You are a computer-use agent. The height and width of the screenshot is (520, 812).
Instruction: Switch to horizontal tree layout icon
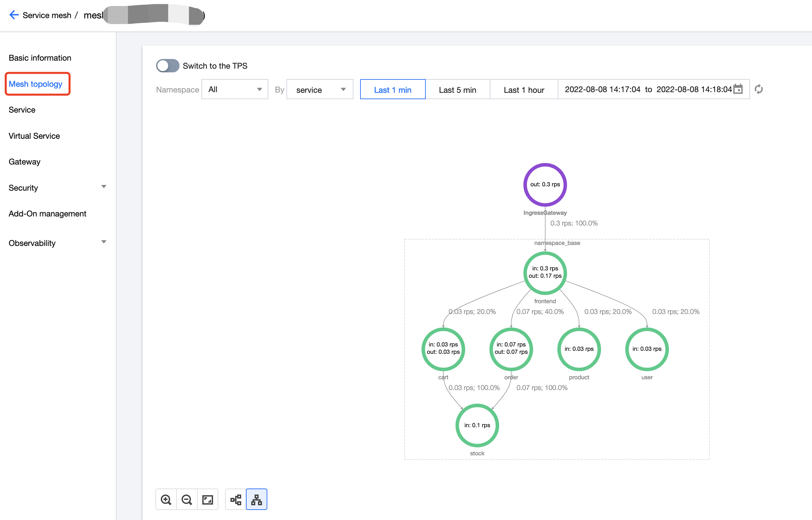click(x=235, y=499)
